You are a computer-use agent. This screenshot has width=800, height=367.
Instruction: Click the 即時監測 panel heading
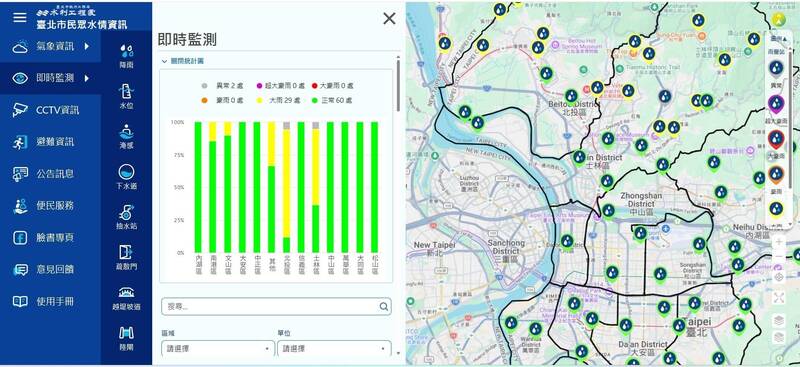(x=187, y=40)
